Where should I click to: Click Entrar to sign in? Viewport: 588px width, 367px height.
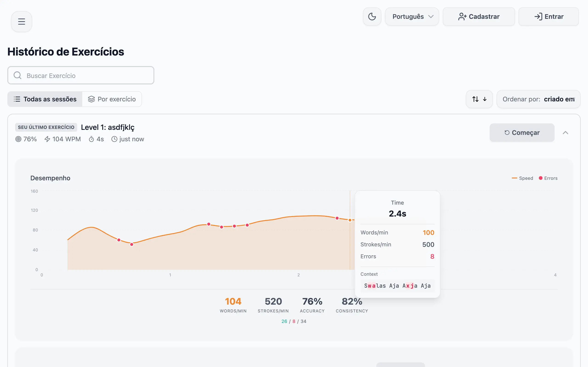point(549,17)
